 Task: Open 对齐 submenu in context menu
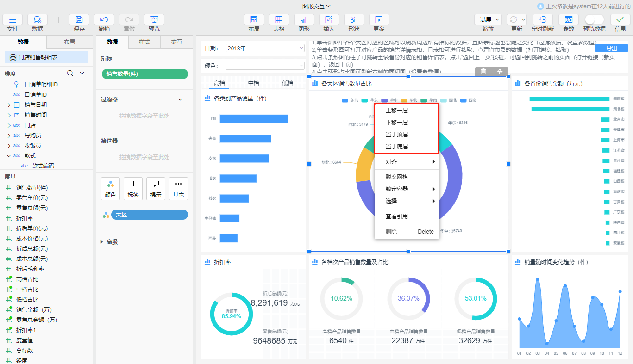coord(407,162)
